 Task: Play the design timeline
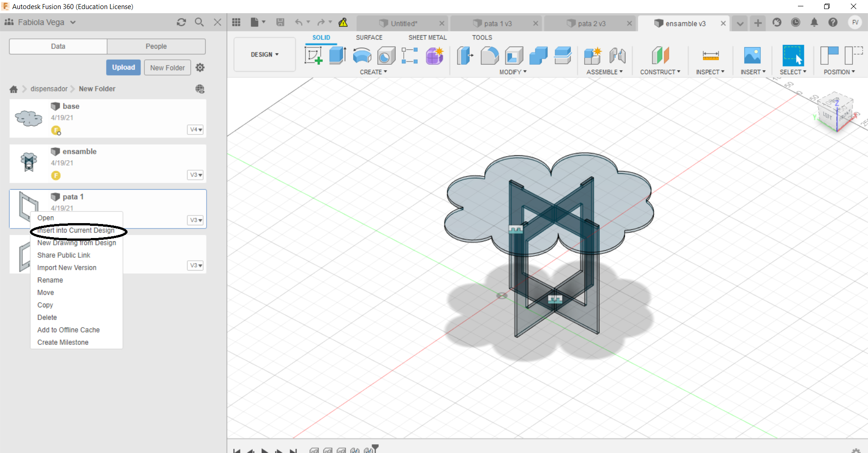264,450
